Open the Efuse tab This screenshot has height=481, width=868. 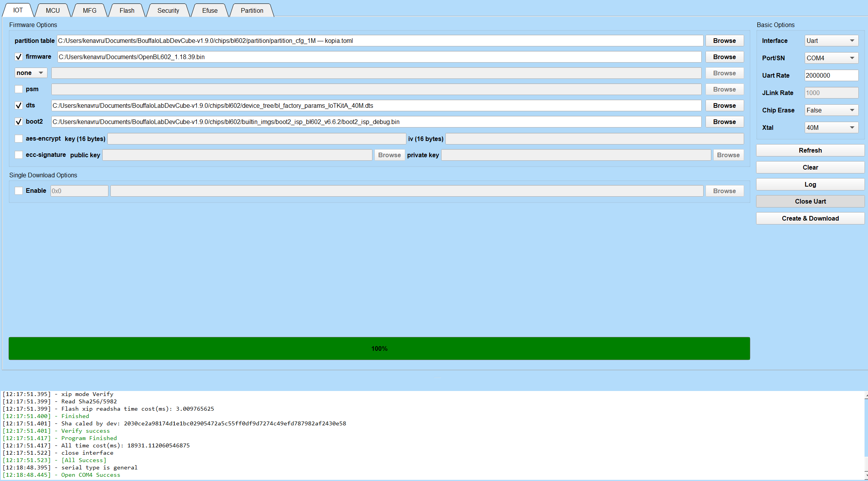(x=210, y=10)
